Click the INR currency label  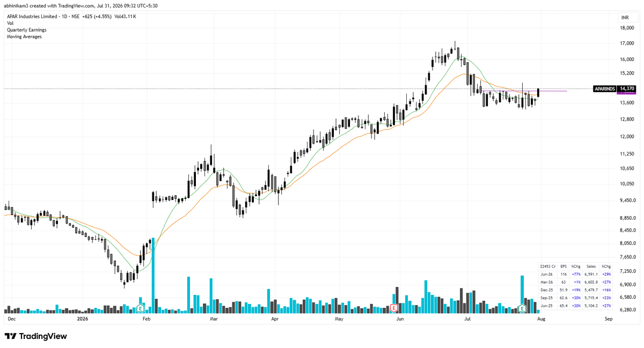pos(625,18)
